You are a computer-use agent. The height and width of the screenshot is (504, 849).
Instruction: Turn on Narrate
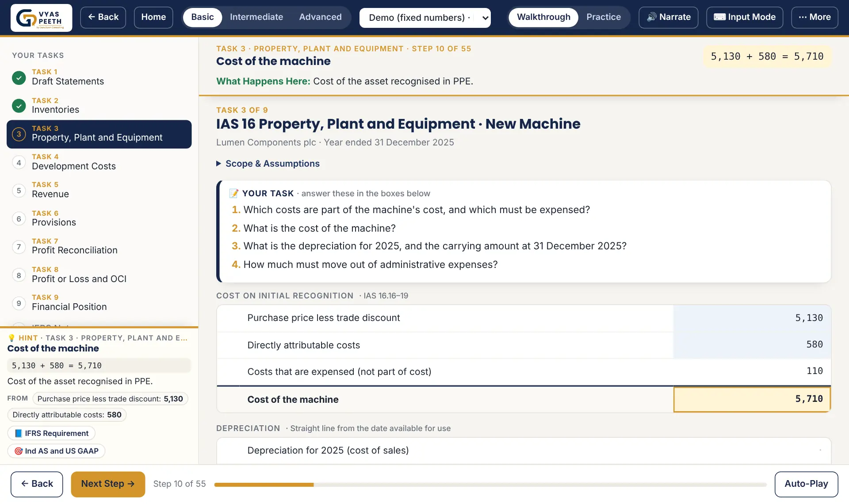[x=668, y=17]
